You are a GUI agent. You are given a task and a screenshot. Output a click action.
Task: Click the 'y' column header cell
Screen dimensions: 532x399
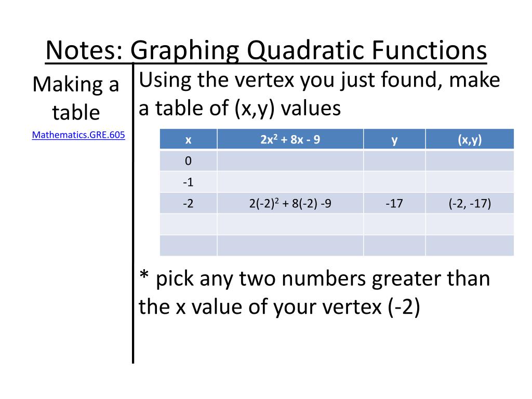click(x=394, y=140)
